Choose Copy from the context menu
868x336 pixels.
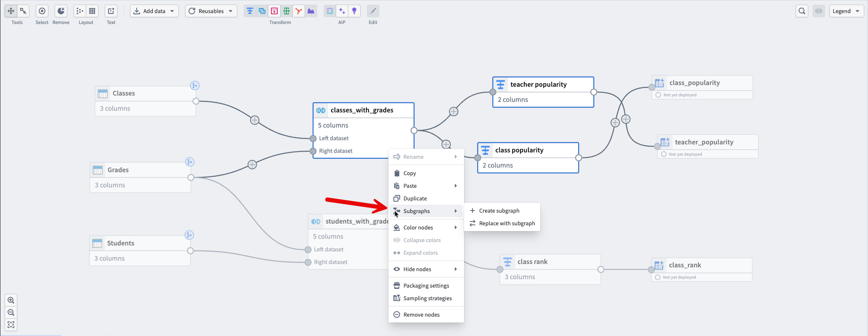click(426, 173)
